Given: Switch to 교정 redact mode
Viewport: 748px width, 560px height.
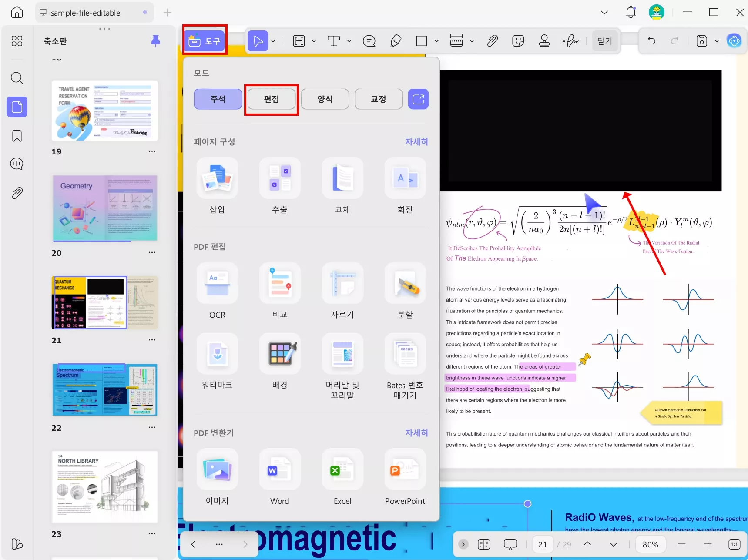Looking at the screenshot, I should point(379,99).
